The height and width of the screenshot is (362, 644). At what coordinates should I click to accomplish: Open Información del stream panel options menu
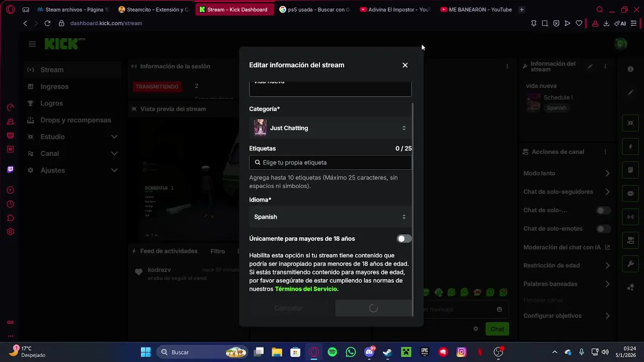click(605, 66)
